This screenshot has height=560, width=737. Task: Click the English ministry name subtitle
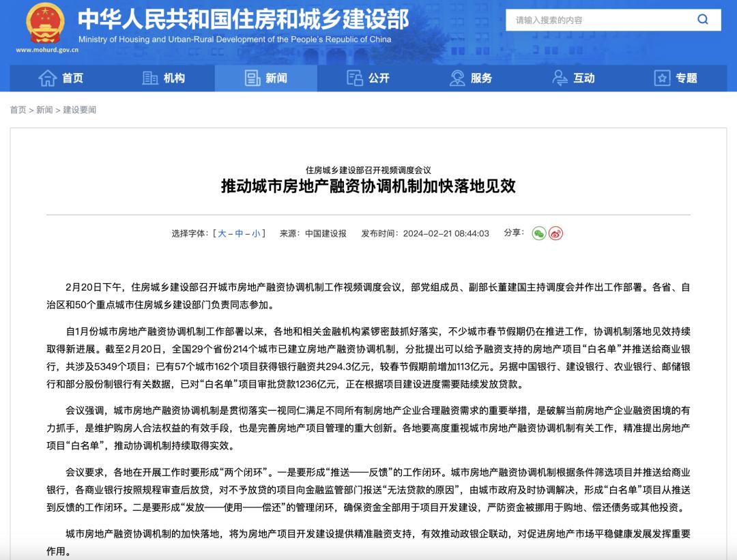[x=235, y=40]
